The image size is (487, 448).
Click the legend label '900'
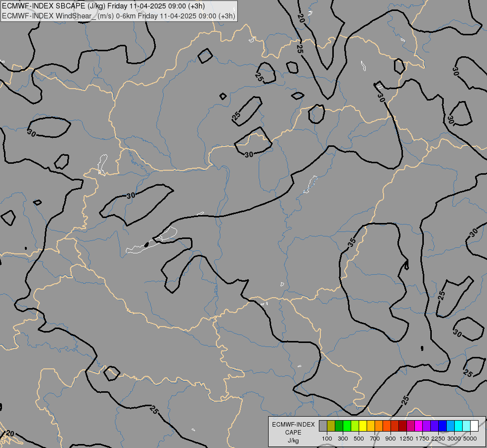click(390, 439)
